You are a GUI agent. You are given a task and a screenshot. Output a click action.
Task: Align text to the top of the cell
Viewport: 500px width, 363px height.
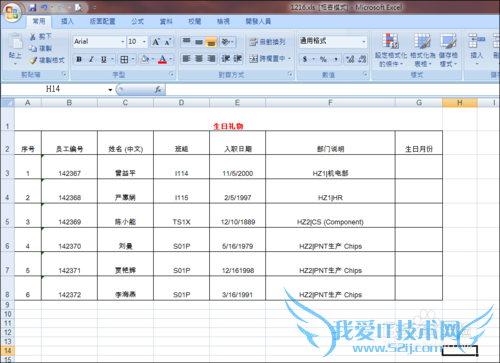point(187,42)
